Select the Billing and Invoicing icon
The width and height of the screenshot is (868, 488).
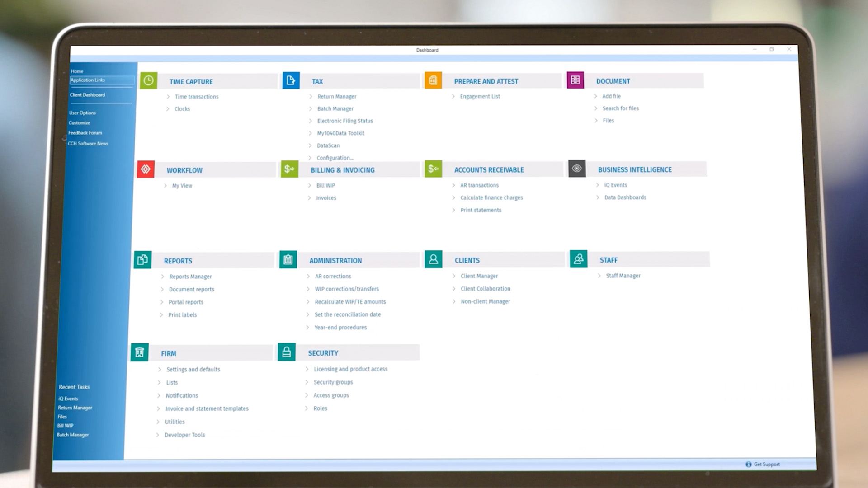coord(288,169)
